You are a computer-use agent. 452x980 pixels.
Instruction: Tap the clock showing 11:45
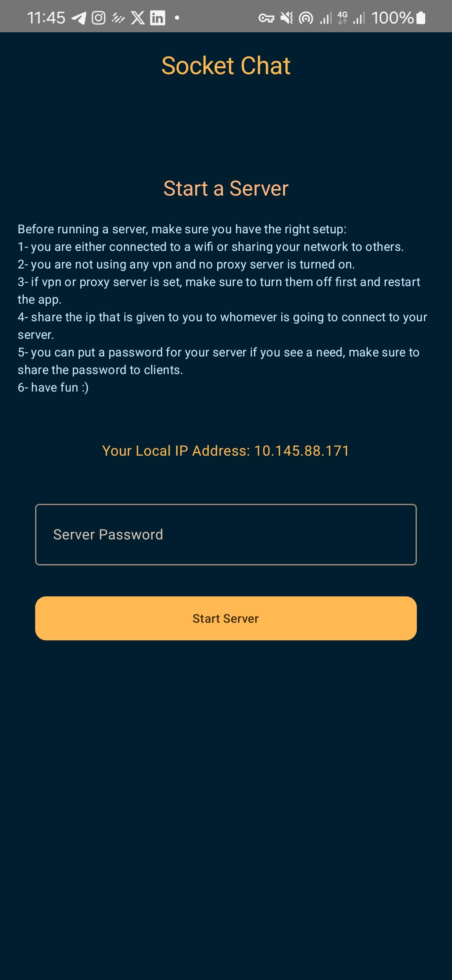tap(46, 18)
